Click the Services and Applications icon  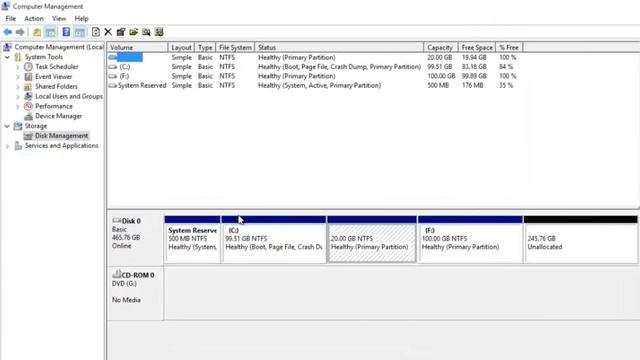pos(18,146)
